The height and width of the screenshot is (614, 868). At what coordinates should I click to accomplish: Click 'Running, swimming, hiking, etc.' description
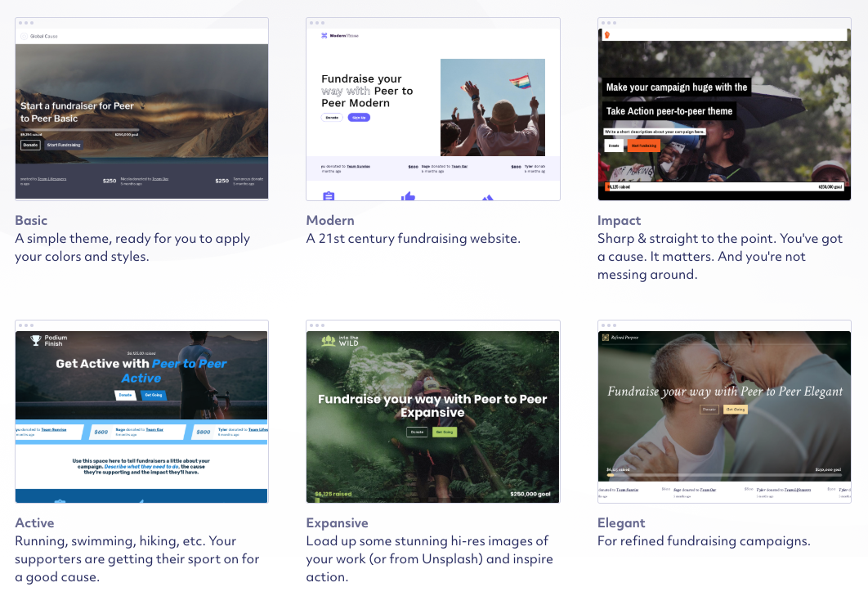pos(136,558)
